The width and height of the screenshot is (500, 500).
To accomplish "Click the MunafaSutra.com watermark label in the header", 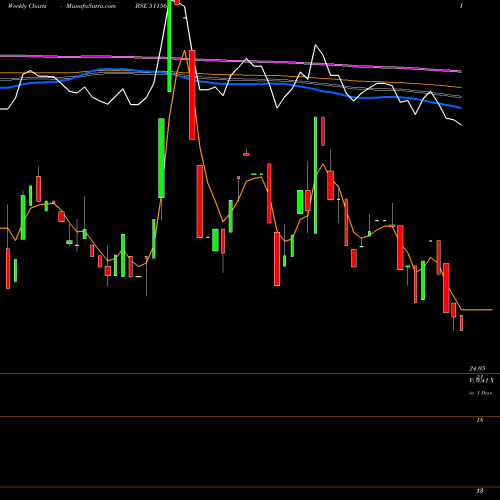I will 91,6.
